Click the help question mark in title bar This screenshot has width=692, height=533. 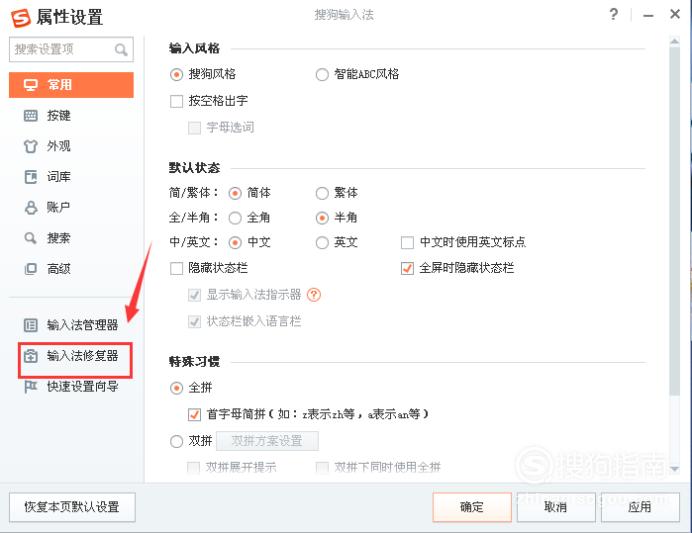pos(613,15)
